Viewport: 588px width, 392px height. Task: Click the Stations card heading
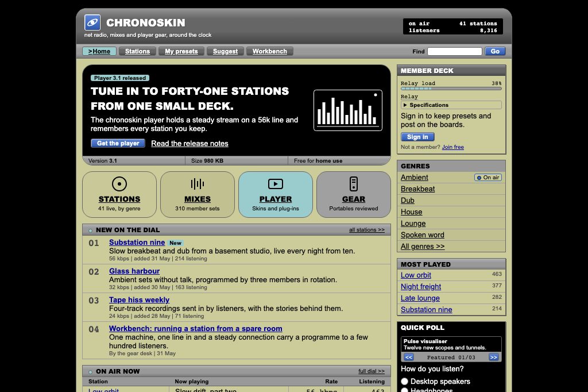pyautogui.click(x=119, y=199)
